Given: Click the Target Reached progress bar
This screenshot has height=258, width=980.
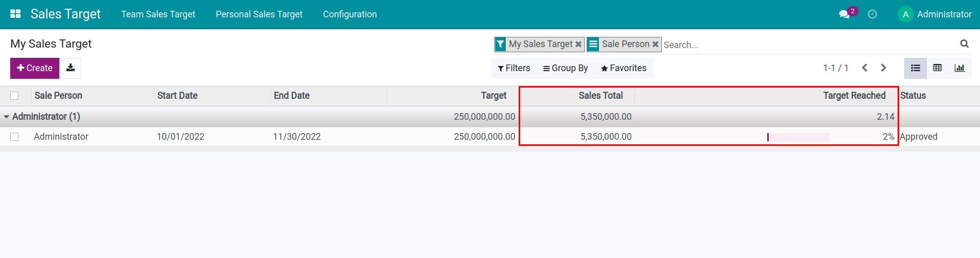Looking at the screenshot, I should 798,137.
